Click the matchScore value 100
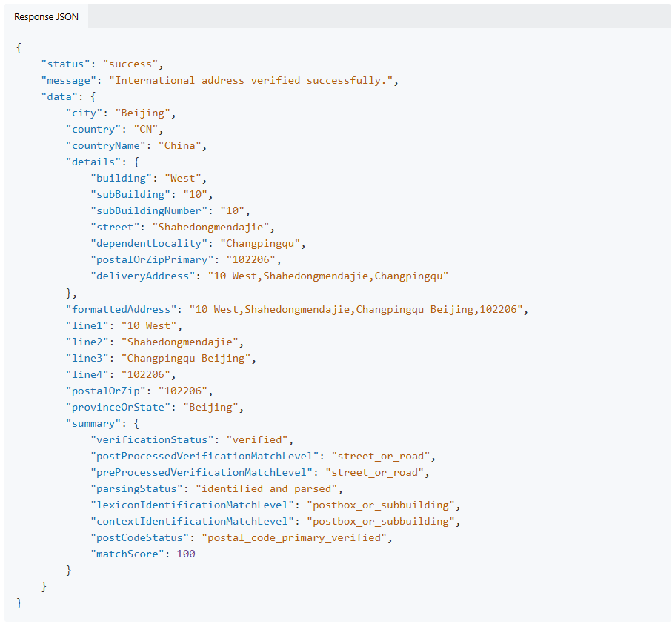 point(186,554)
